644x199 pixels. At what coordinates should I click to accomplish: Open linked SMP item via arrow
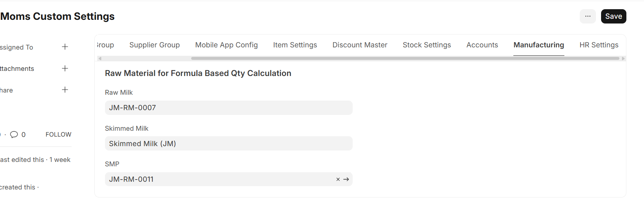click(x=346, y=180)
